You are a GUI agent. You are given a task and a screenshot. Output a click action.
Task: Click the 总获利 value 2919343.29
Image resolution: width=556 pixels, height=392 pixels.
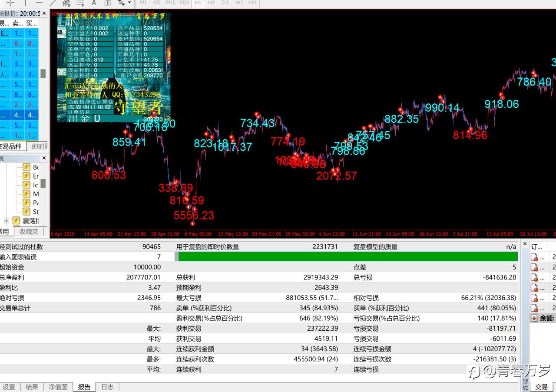(321, 277)
